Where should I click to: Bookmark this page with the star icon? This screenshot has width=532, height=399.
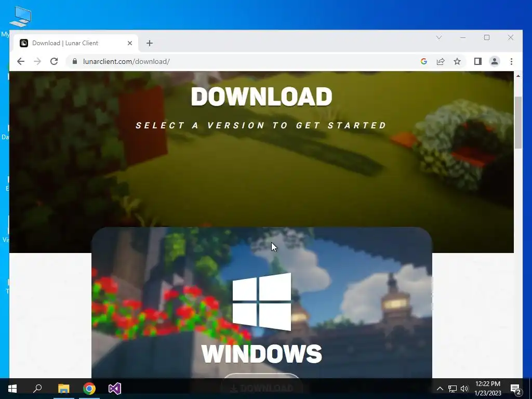(x=457, y=61)
